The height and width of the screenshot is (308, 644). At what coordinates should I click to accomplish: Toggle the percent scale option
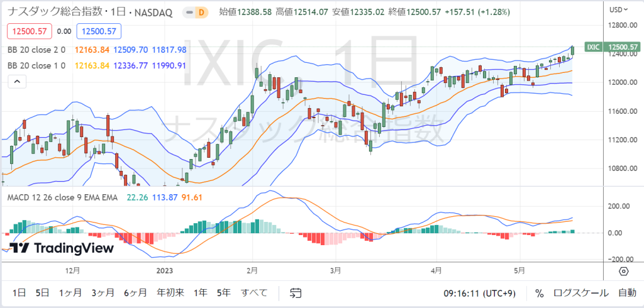(539, 293)
